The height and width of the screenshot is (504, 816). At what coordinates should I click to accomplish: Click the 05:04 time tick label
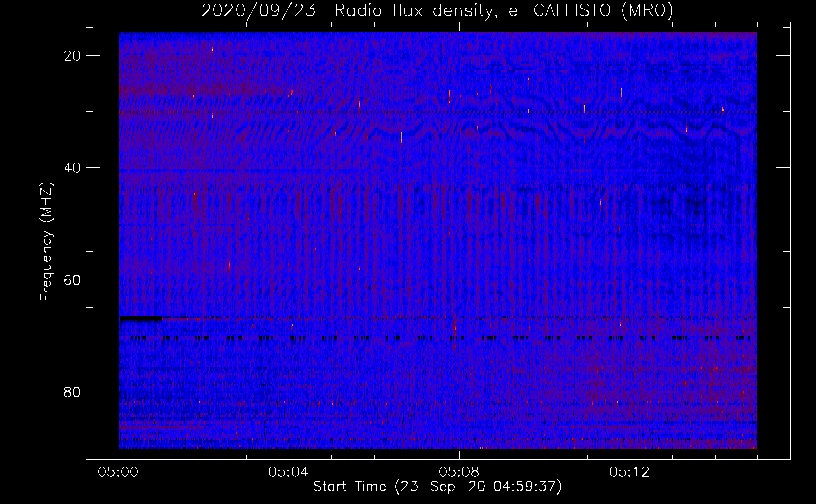point(288,472)
